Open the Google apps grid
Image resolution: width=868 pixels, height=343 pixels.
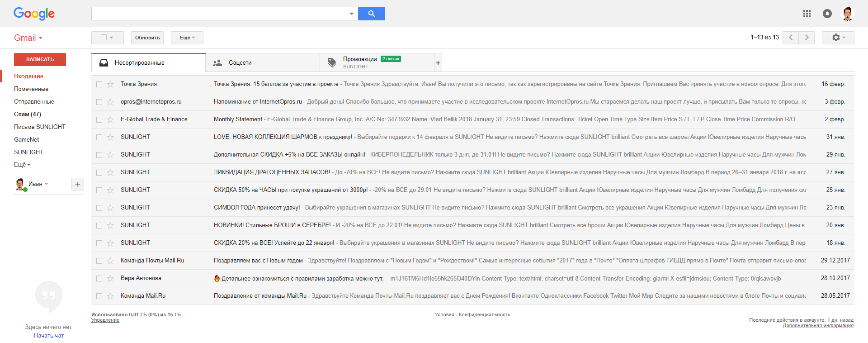807,14
